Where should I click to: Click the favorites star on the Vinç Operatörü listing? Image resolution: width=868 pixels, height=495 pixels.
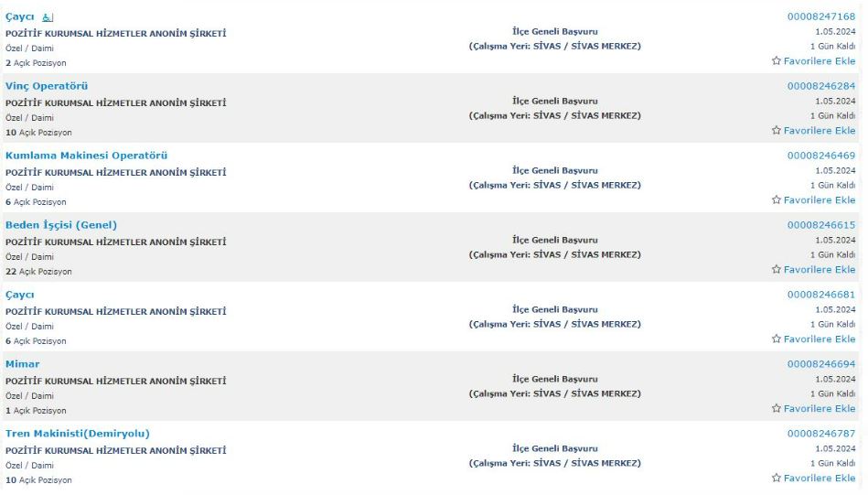click(x=777, y=131)
